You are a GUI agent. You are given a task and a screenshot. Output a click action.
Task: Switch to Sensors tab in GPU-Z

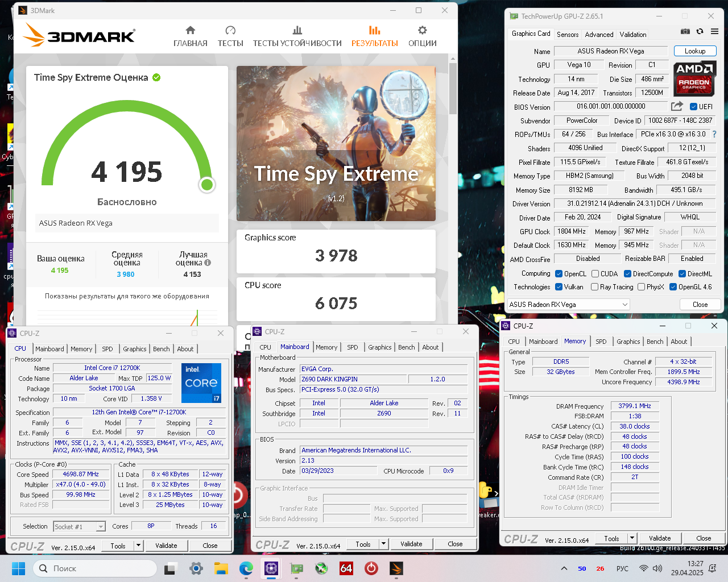click(x=568, y=35)
